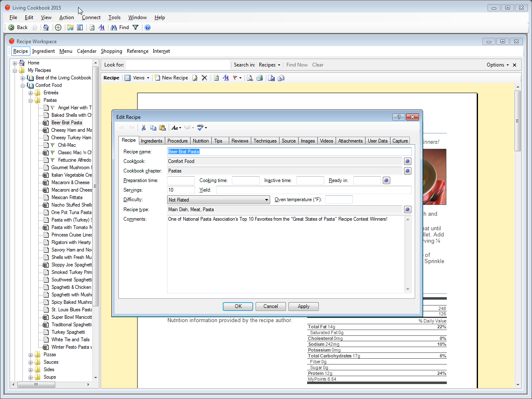Screen dimensions: 532x399
Task: Click the Cancel button in Edit Recipe
Action: (271, 306)
